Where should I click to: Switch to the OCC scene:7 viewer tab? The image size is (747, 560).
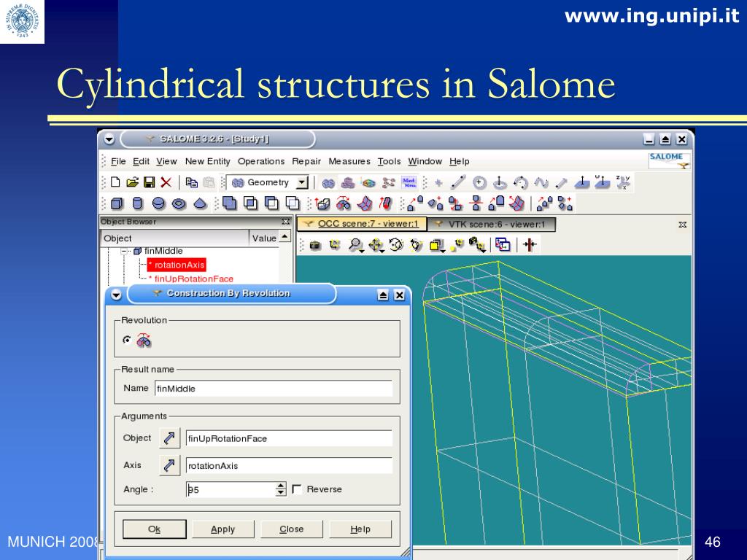[x=362, y=224]
